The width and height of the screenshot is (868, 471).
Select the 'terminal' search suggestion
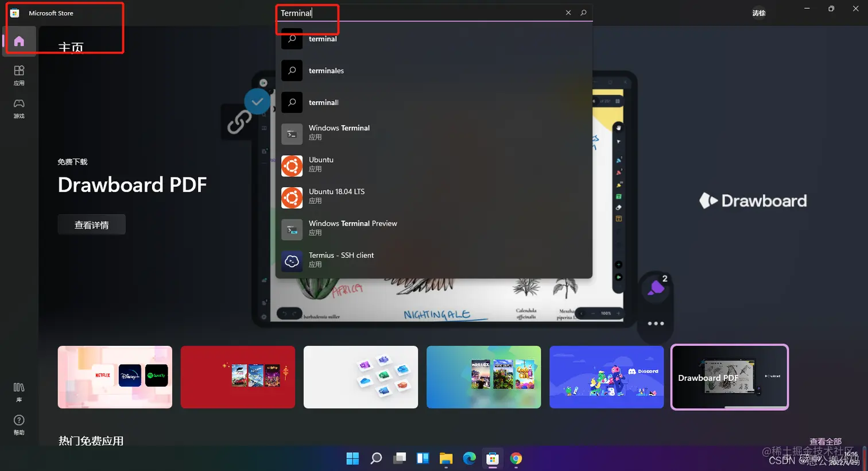pyautogui.click(x=434, y=39)
